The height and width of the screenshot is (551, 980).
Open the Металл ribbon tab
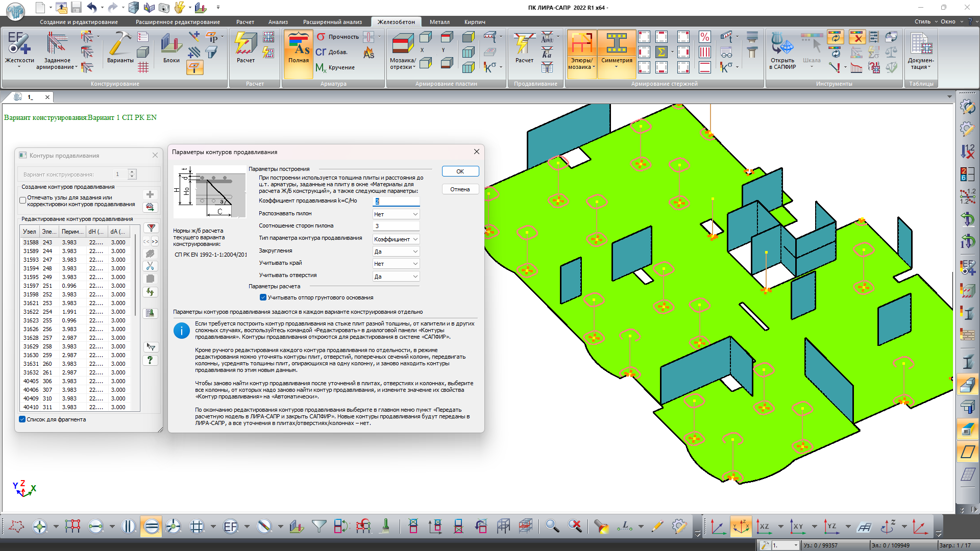coord(439,22)
